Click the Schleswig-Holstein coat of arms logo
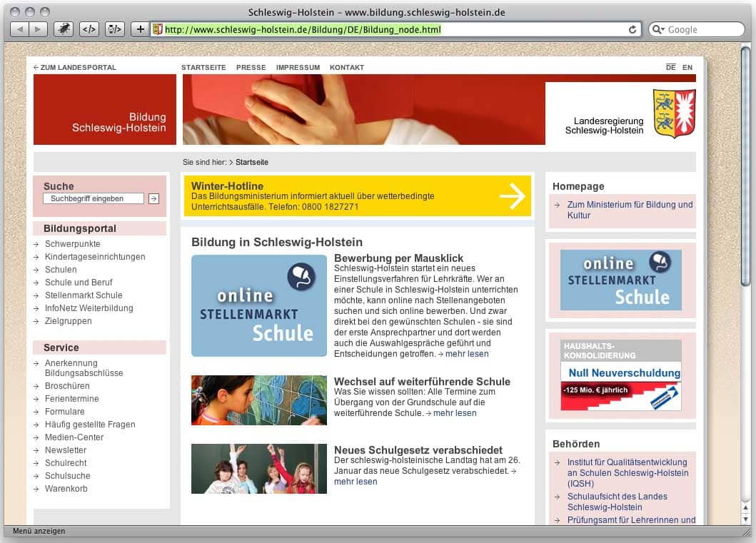Screen dimensions: 756x543 point(673,113)
